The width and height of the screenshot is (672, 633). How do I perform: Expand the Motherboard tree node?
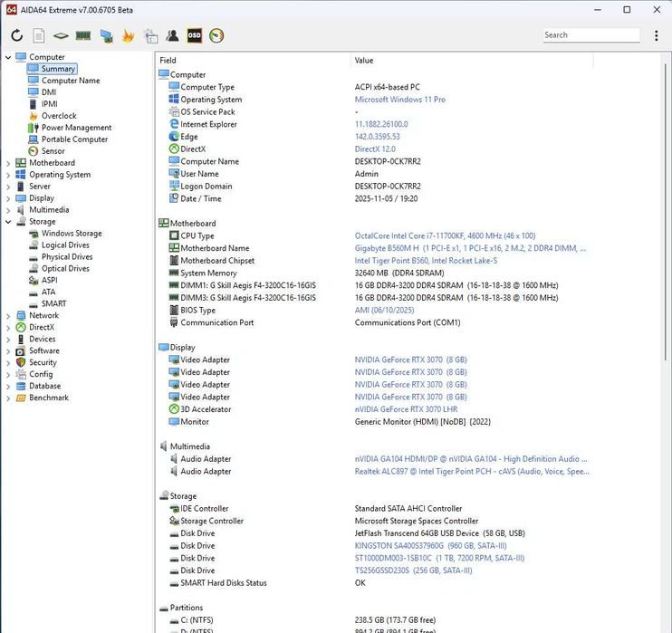(8, 163)
